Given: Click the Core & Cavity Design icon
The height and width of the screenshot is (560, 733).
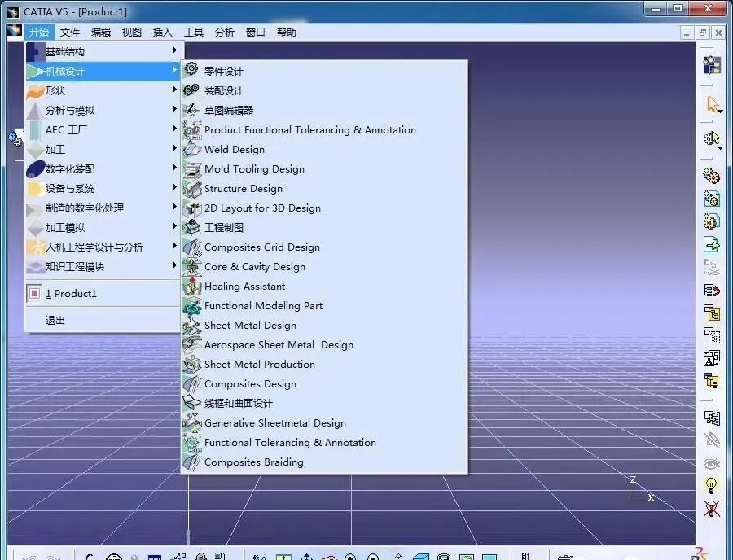Looking at the screenshot, I should tap(191, 267).
